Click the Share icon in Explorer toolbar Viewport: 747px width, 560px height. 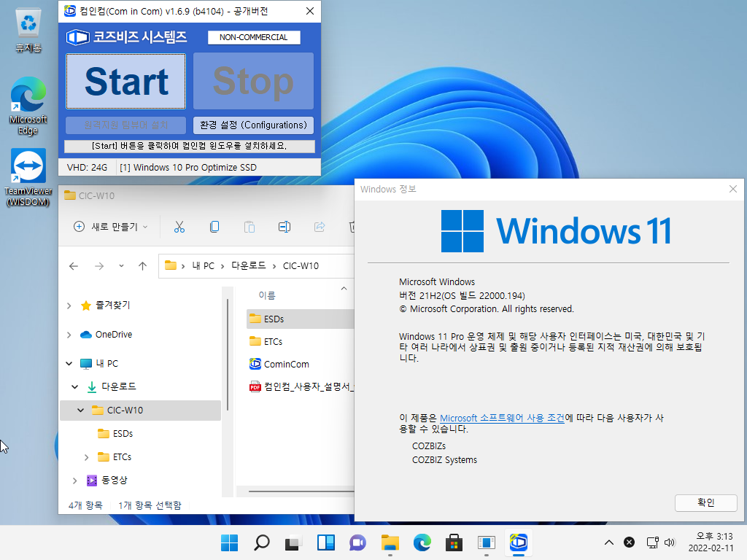tap(320, 227)
